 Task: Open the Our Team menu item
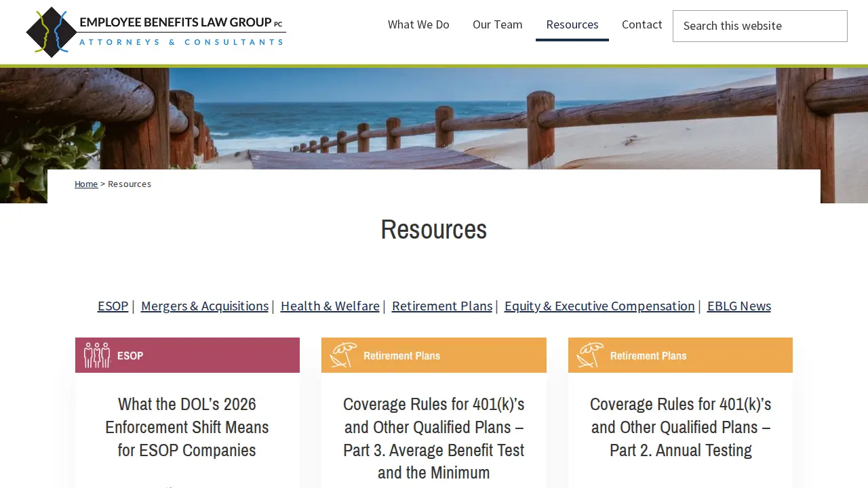point(498,24)
